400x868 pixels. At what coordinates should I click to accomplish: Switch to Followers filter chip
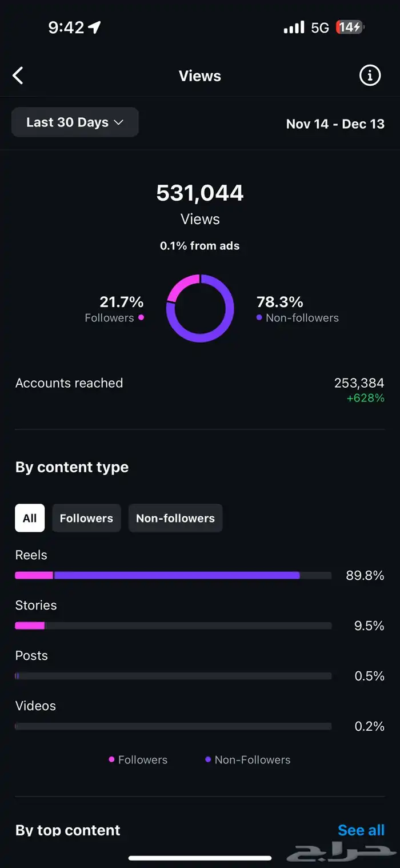pyautogui.click(x=86, y=518)
